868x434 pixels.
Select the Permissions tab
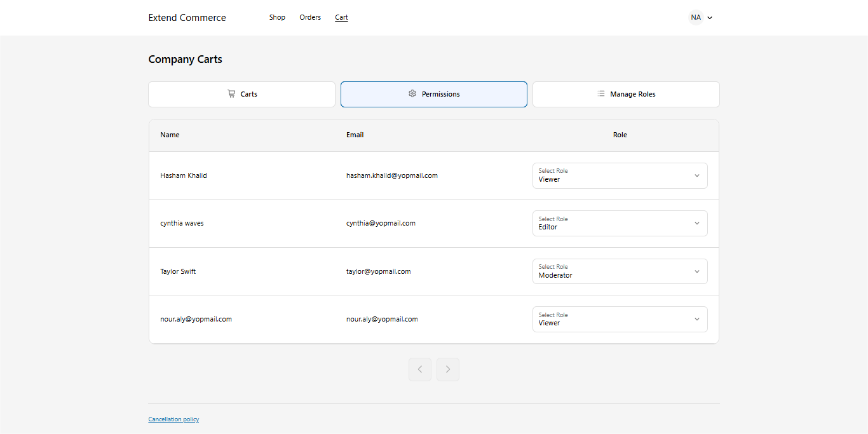click(x=434, y=94)
